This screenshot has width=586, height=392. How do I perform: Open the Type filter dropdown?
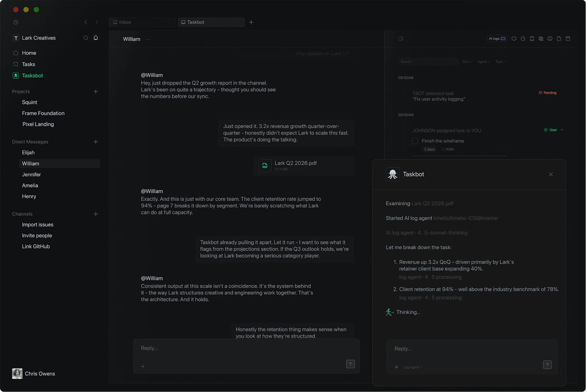[501, 62]
